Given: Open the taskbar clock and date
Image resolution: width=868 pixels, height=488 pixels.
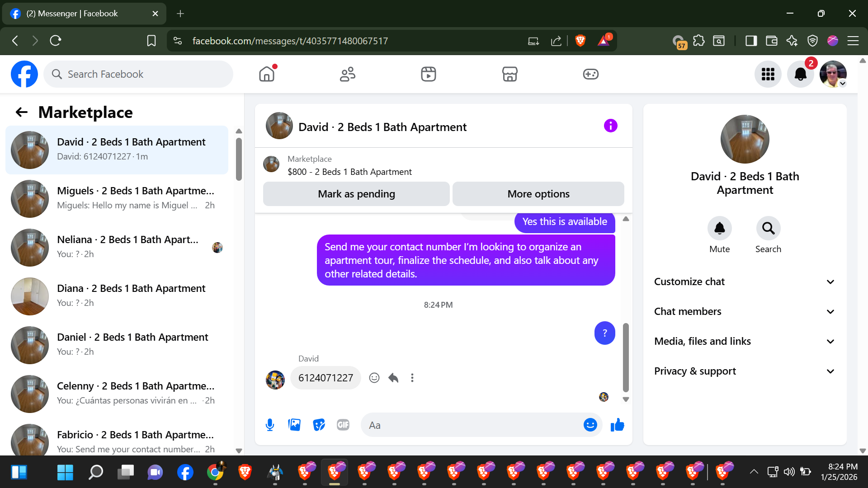Looking at the screenshot, I should pos(839,472).
